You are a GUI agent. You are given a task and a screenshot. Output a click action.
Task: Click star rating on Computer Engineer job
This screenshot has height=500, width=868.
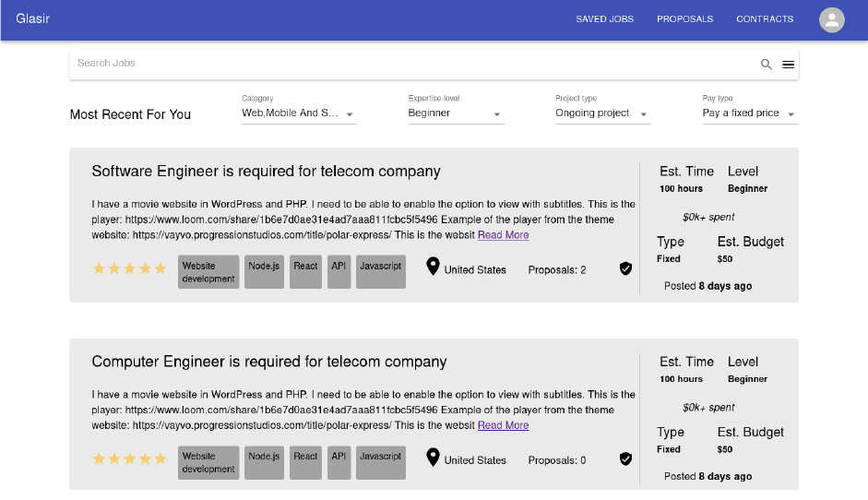pyautogui.click(x=130, y=458)
